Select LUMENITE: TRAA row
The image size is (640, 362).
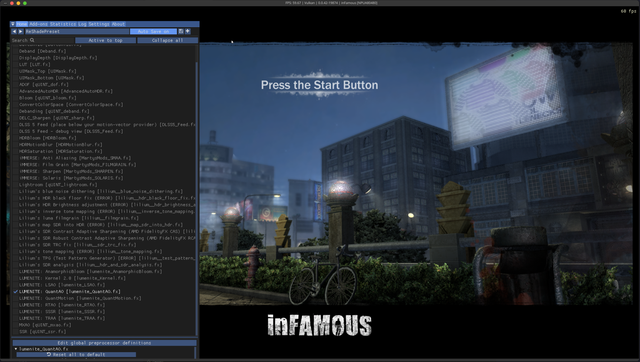tap(62, 318)
